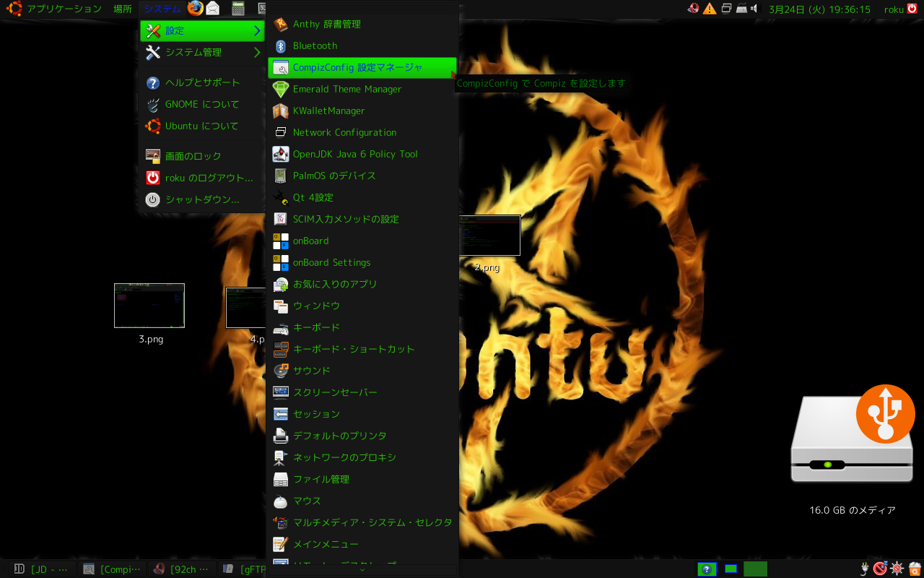Click the roku user name in panel

(x=894, y=9)
